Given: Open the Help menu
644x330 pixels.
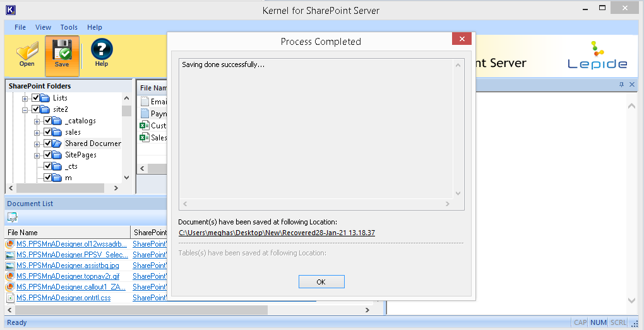Looking at the screenshot, I should pos(95,27).
